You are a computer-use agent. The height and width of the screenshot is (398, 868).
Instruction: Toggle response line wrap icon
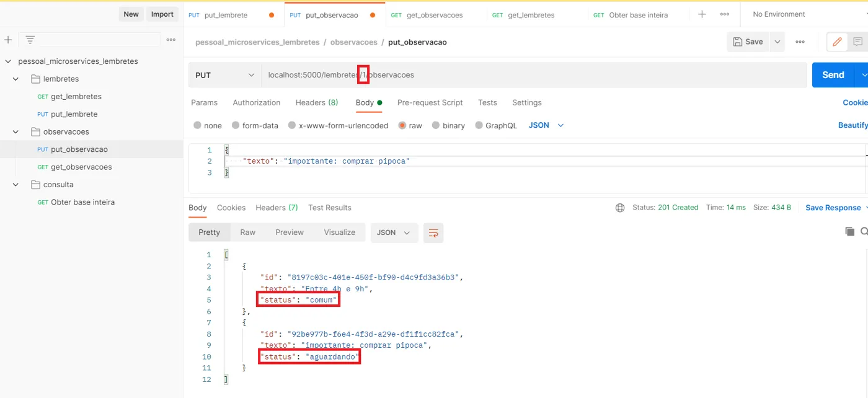pyautogui.click(x=433, y=232)
